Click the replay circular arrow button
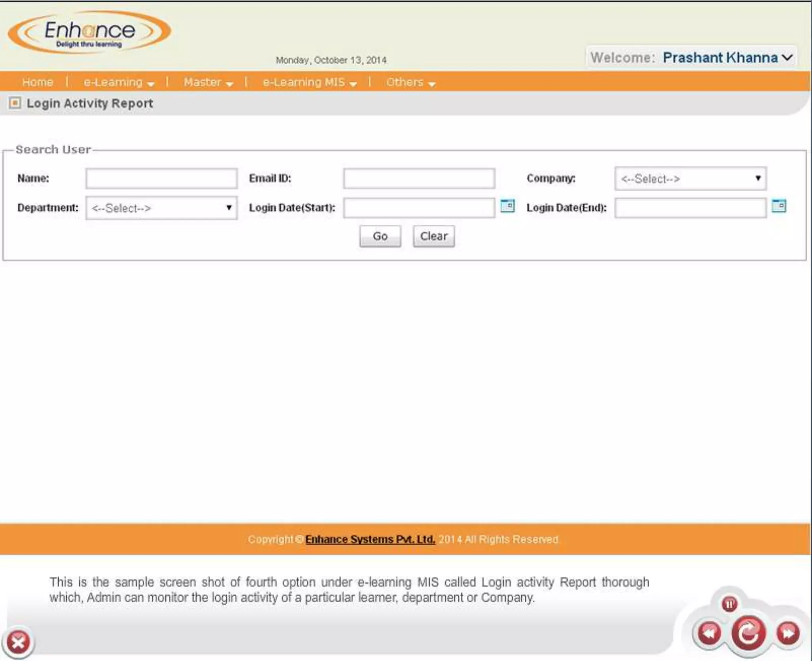The image size is (812, 661). pos(748,633)
